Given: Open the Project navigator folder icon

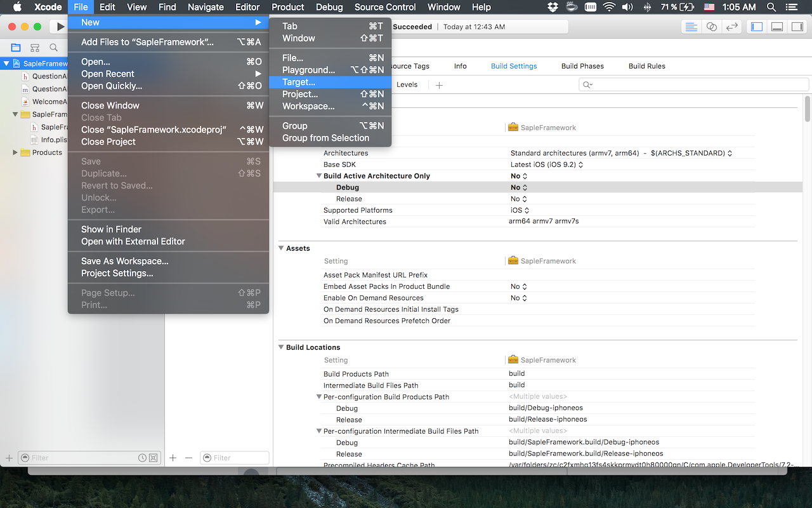Looking at the screenshot, I should [x=16, y=48].
